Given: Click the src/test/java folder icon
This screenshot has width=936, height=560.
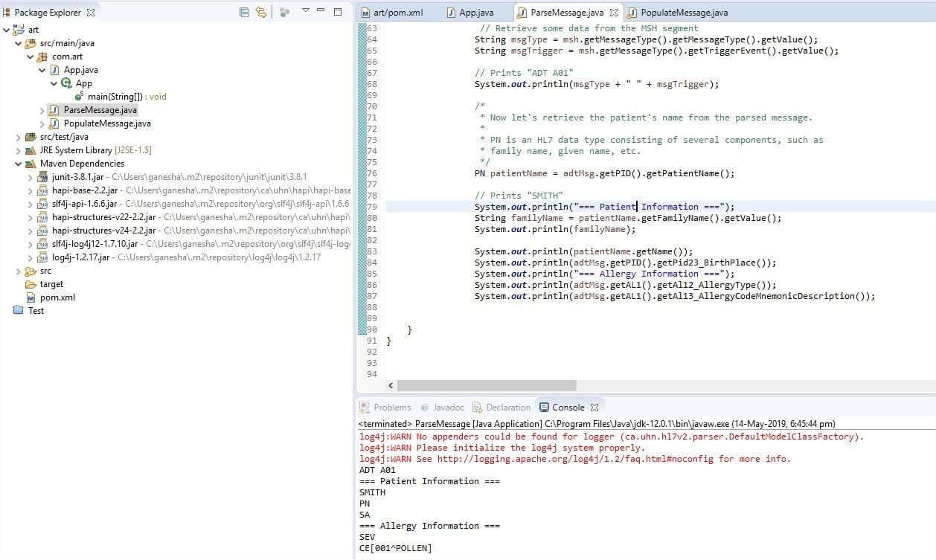Looking at the screenshot, I should pyautogui.click(x=31, y=137).
